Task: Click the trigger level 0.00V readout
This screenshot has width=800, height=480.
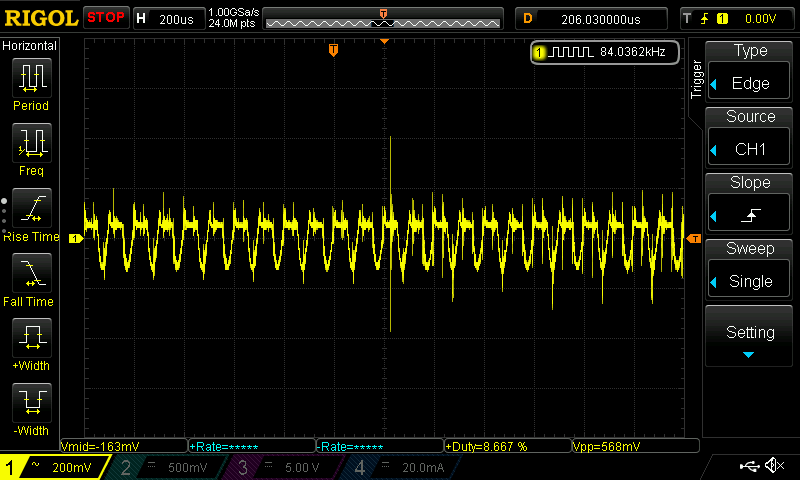Action: point(760,19)
